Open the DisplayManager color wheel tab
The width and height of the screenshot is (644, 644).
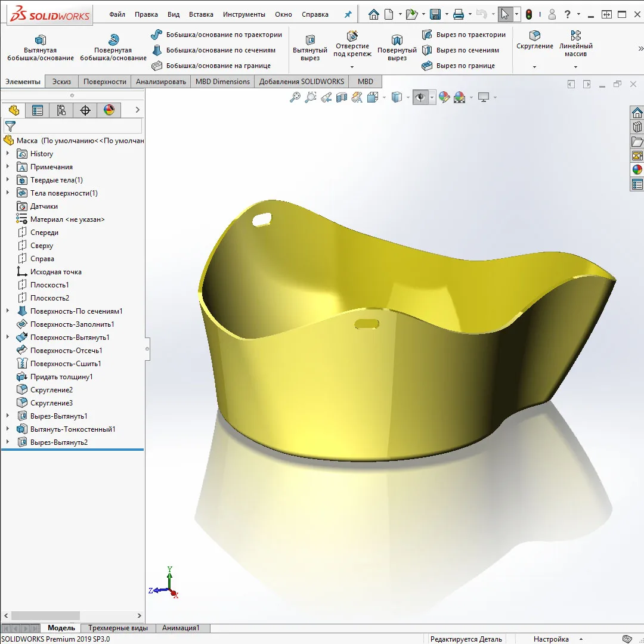pyautogui.click(x=109, y=110)
